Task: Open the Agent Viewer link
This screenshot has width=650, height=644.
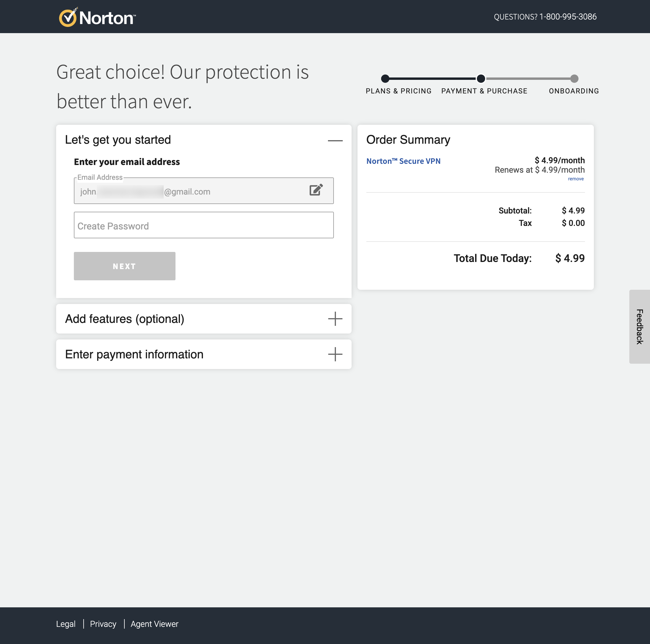Action: tap(155, 624)
